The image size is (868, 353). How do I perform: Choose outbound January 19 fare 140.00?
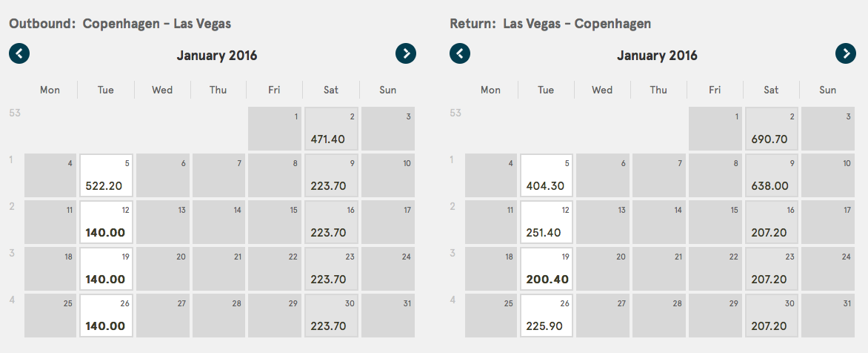coord(107,268)
